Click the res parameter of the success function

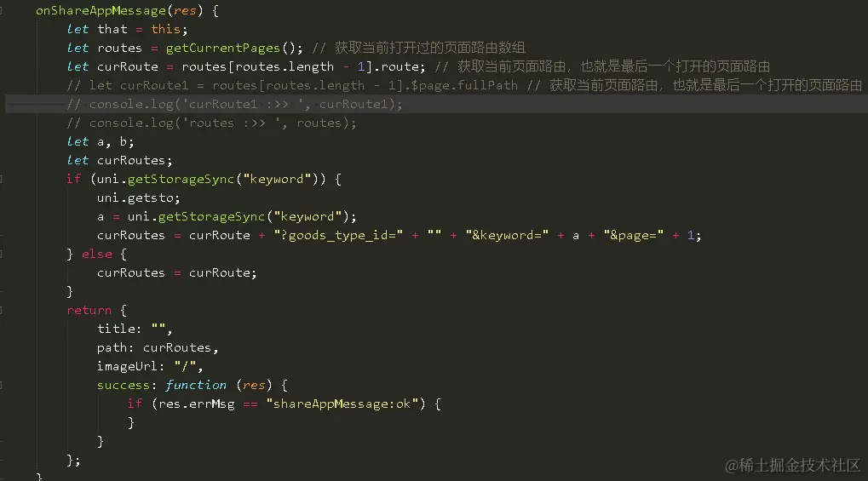[254, 386]
